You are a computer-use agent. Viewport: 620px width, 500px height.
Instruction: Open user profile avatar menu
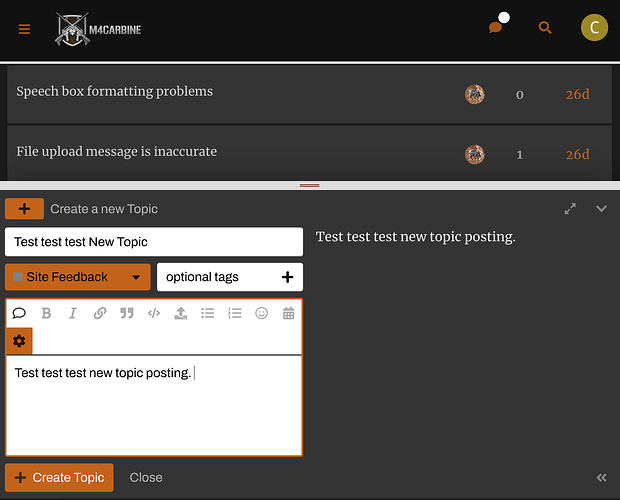[x=594, y=28]
